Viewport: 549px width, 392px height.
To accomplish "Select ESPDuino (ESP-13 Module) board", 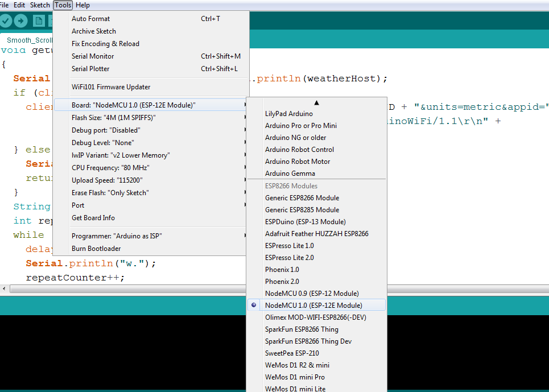I will coord(316,221).
